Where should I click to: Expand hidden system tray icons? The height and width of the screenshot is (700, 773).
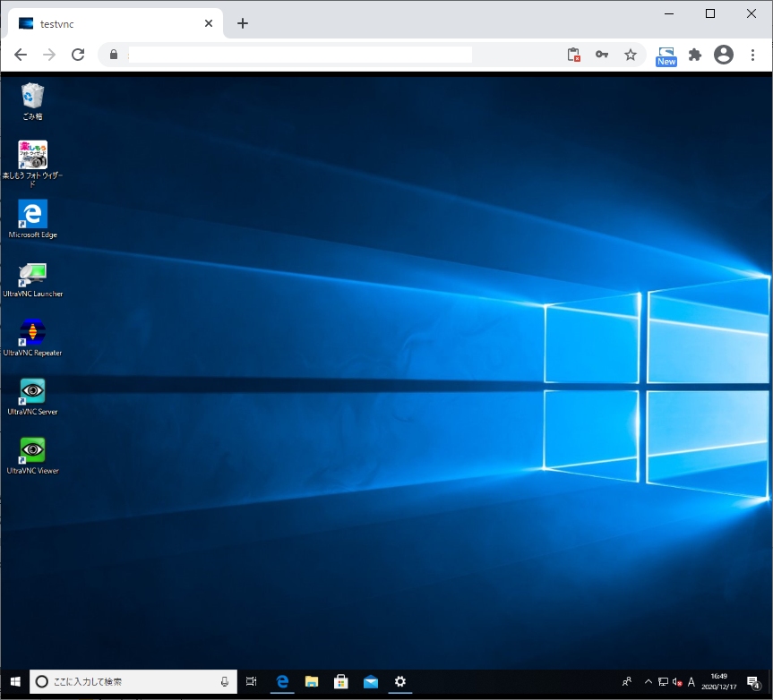[648, 681]
